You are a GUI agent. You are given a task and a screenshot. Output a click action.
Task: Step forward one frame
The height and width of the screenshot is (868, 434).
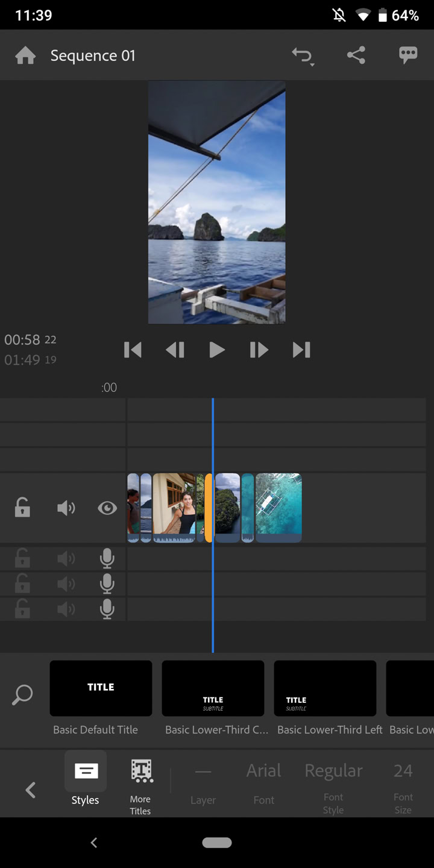click(x=259, y=350)
